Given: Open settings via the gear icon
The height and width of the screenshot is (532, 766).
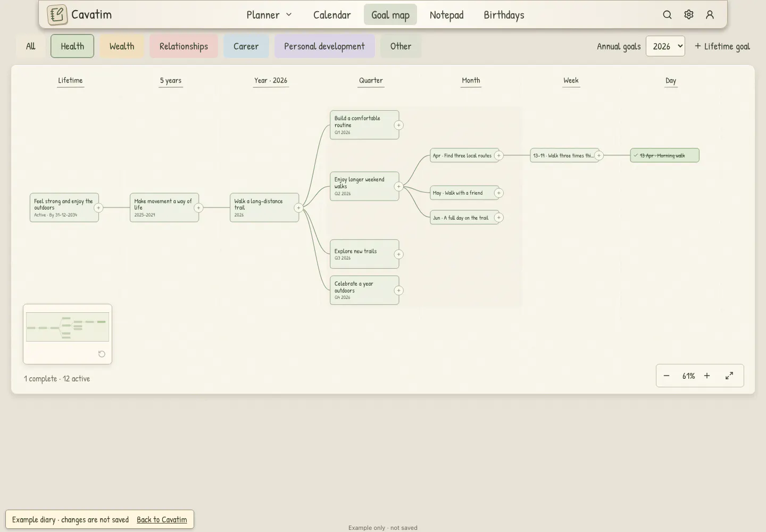Looking at the screenshot, I should 689,15.
